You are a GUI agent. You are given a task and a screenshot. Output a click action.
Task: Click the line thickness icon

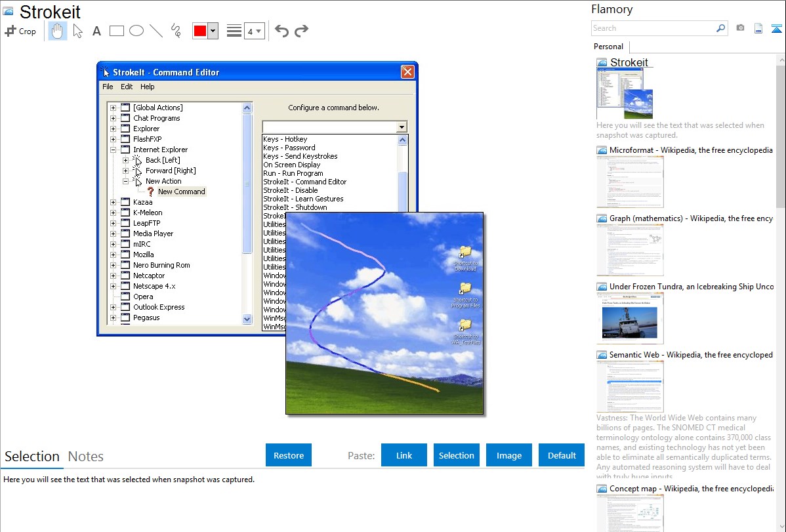[x=234, y=31]
